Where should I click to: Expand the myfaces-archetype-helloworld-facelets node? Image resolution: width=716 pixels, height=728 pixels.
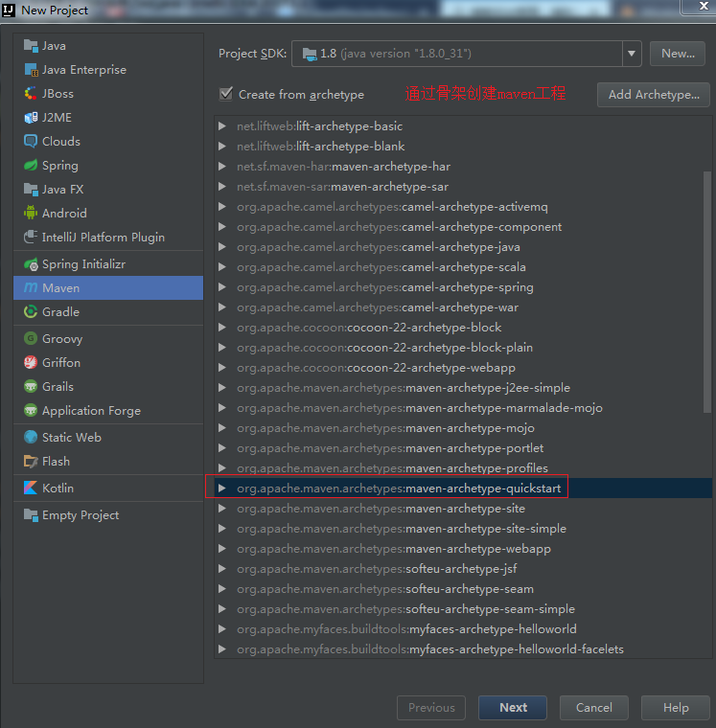[222, 649]
